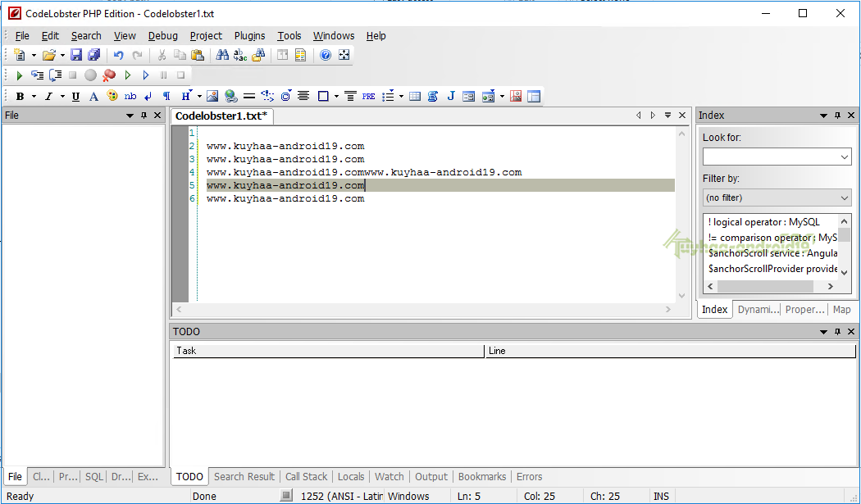Screen dimensions: 861x504
Task: Pin the TODO panel with pushpin icon
Action: click(837, 332)
